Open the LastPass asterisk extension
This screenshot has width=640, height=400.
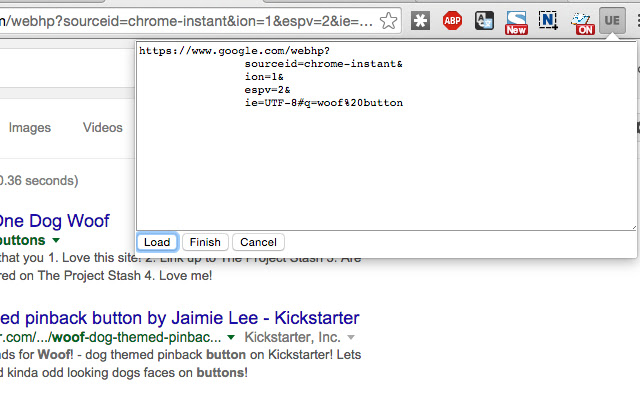click(x=420, y=20)
